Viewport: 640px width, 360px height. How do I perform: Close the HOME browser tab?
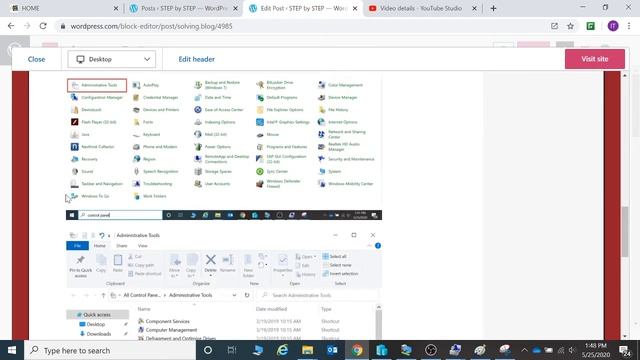pyautogui.click(x=116, y=8)
